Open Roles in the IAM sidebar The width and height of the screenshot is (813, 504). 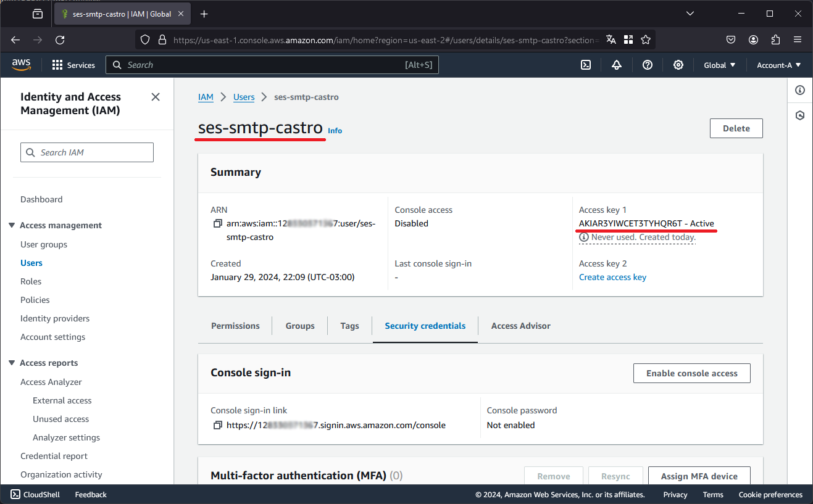(x=31, y=281)
